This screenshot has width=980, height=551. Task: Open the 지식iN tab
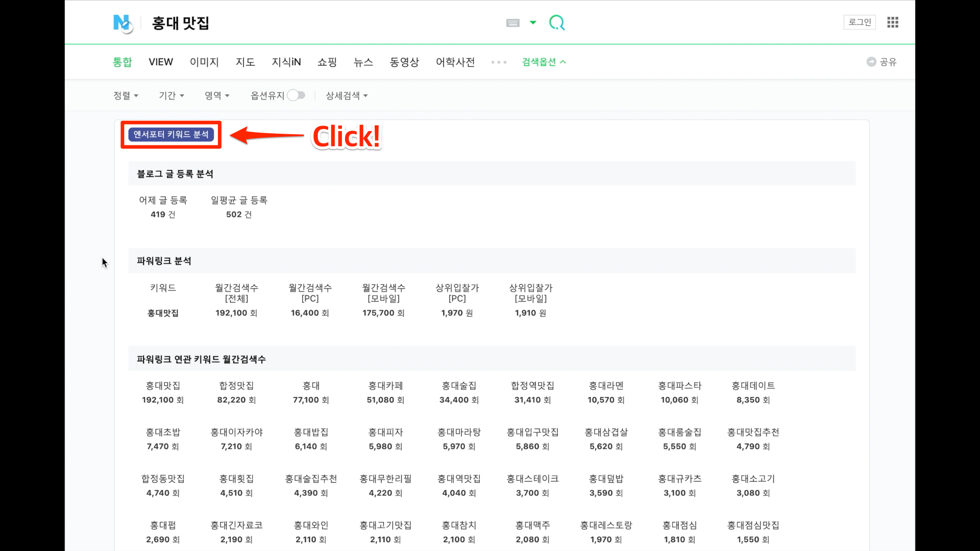(x=286, y=62)
